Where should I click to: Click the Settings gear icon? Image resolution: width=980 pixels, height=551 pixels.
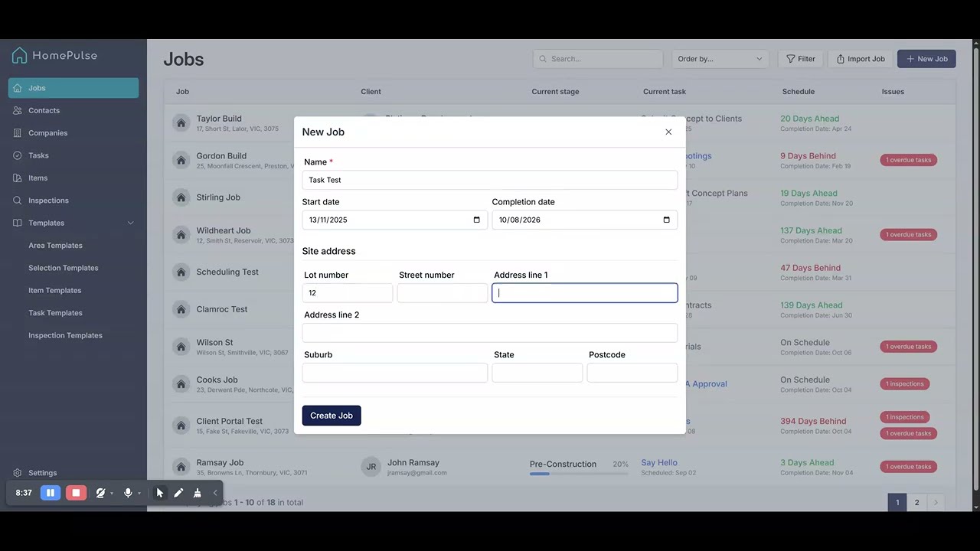click(18, 473)
